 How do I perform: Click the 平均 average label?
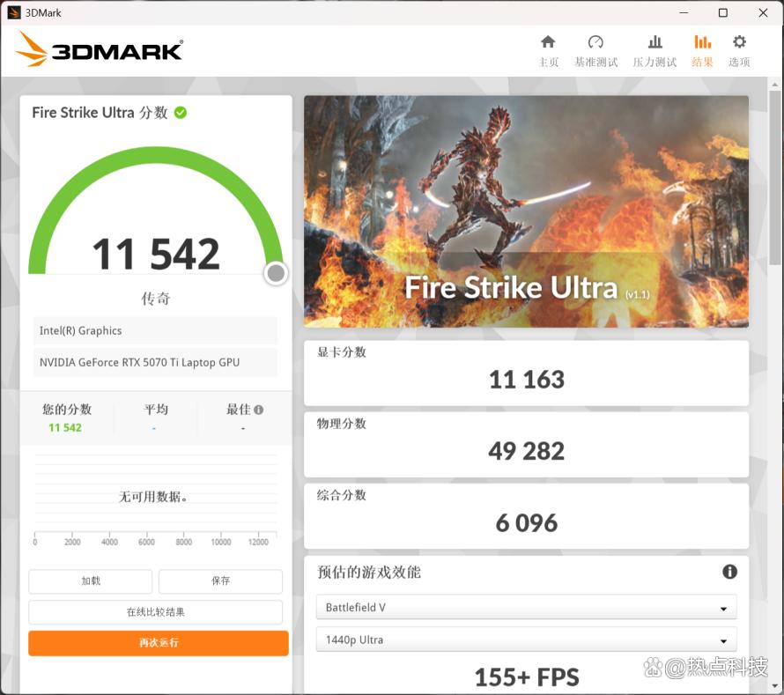pos(156,410)
